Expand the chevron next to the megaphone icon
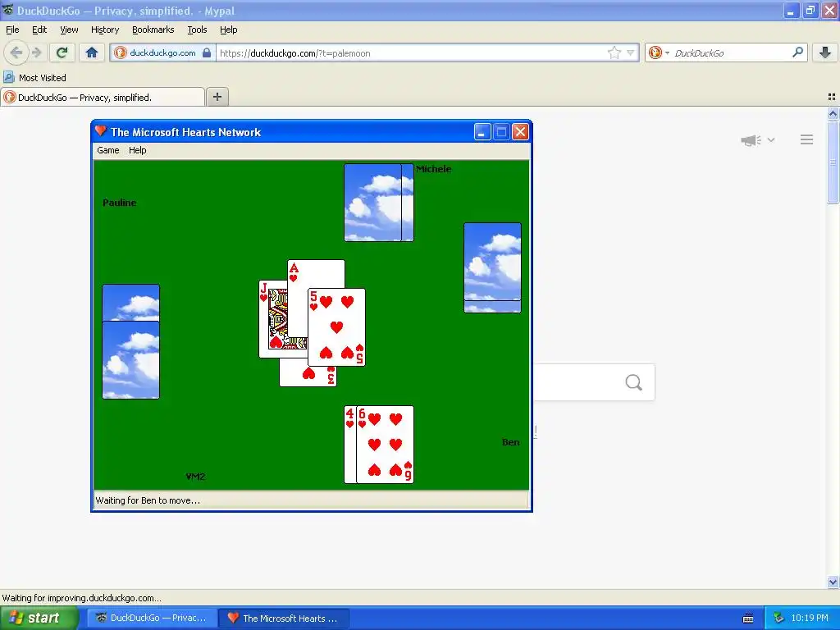Screen dimensions: 840x630 coord(771,139)
